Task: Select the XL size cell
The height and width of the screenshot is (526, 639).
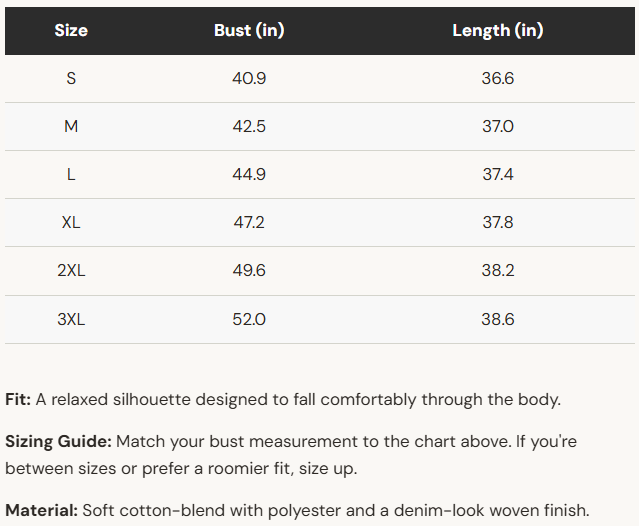Action: coord(71,222)
